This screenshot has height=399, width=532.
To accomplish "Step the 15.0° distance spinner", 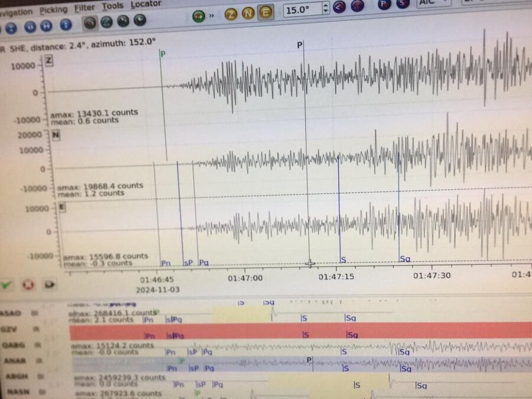I will click(326, 8).
